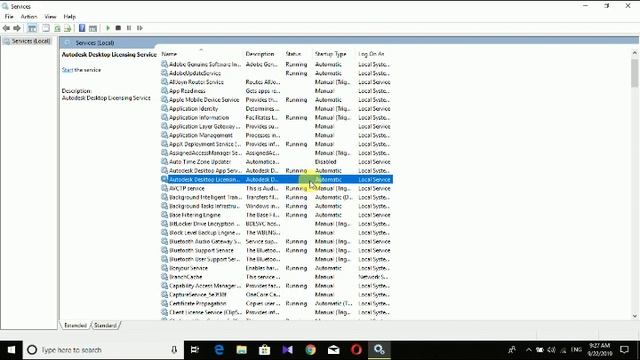The height and width of the screenshot is (360, 640).
Task: Select the Certificate Propagation service
Action: (276, 304)
